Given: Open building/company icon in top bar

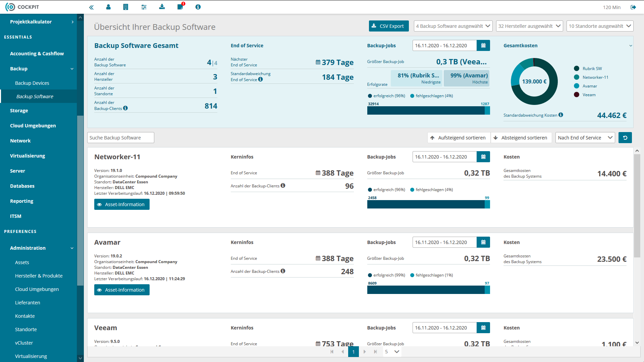Looking at the screenshot, I should [126, 7].
